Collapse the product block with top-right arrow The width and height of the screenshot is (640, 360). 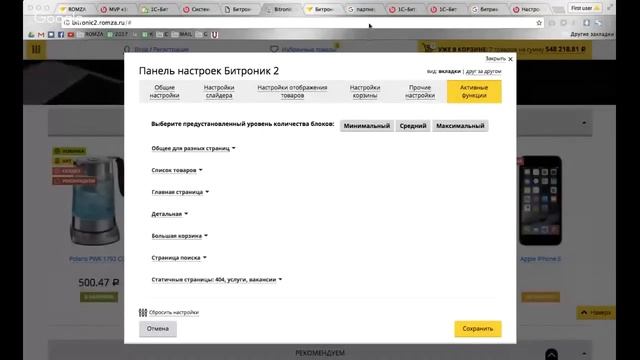point(584,123)
